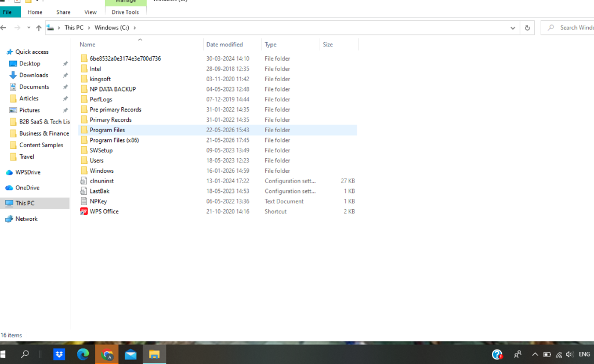
Task: Select OneDrive in navigation pane
Action: [27, 188]
